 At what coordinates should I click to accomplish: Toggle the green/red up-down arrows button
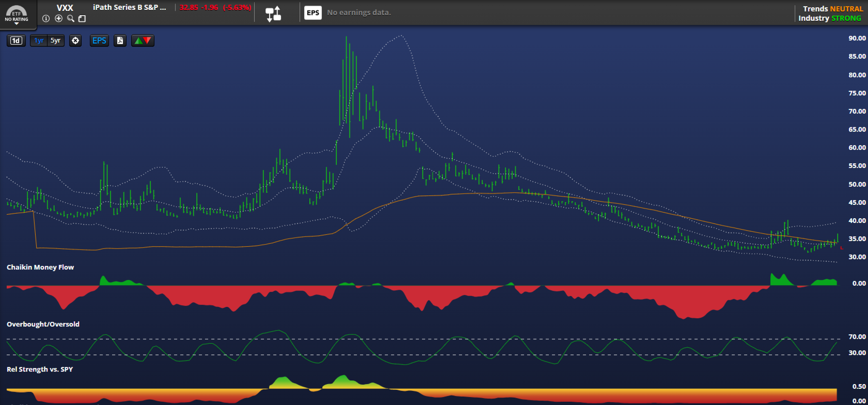point(142,41)
